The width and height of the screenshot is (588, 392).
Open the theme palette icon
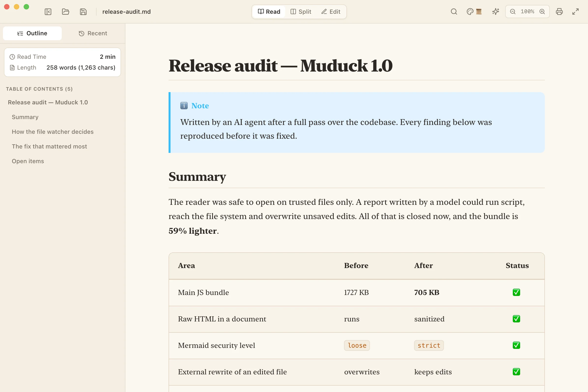(470, 12)
